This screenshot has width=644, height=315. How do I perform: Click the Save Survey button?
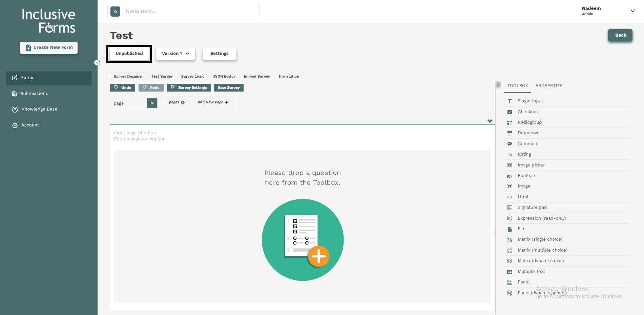[229, 87]
